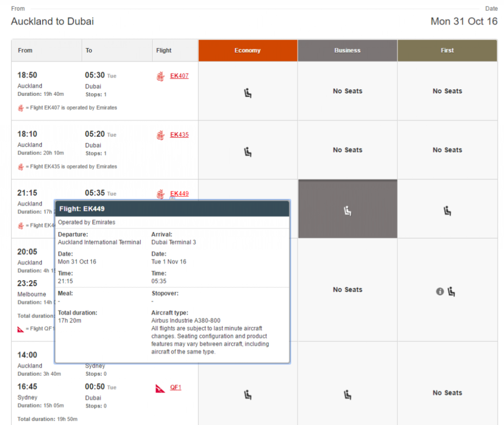Open info icon beside First seat in Melbourne row
This screenshot has width=504, height=425.
pyautogui.click(x=440, y=291)
